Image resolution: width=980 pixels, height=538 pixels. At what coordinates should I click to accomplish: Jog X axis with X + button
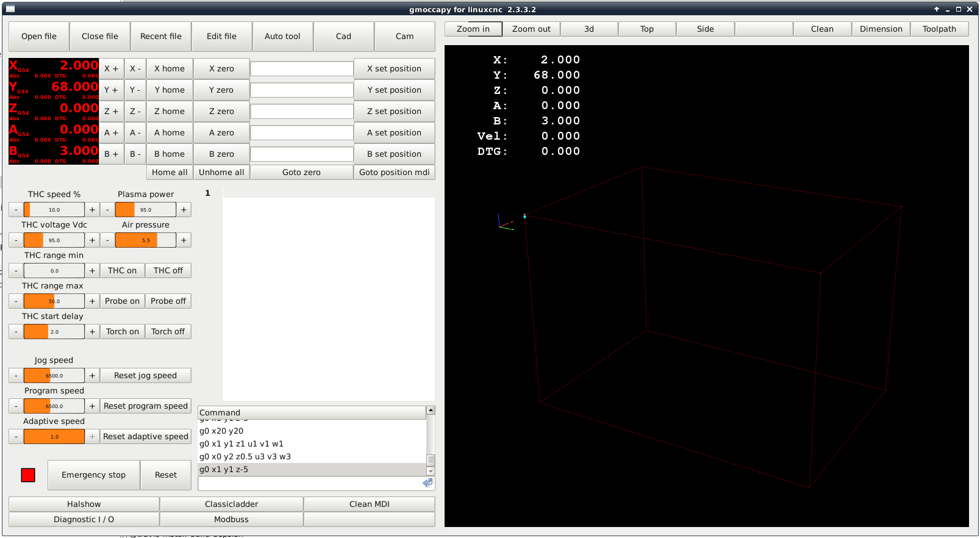(x=112, y=69)
